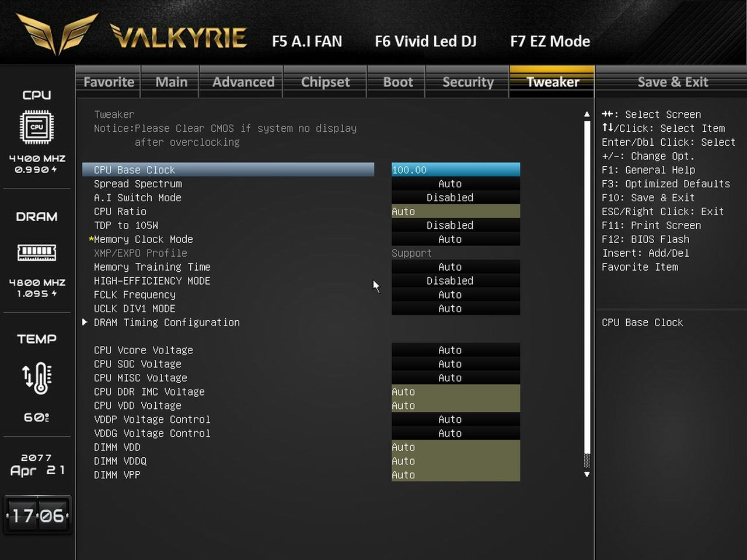Click the settings list vertical scrollbar
This screenshot has width=747, height=560.
pyautogui.click(x=587, y=294)
